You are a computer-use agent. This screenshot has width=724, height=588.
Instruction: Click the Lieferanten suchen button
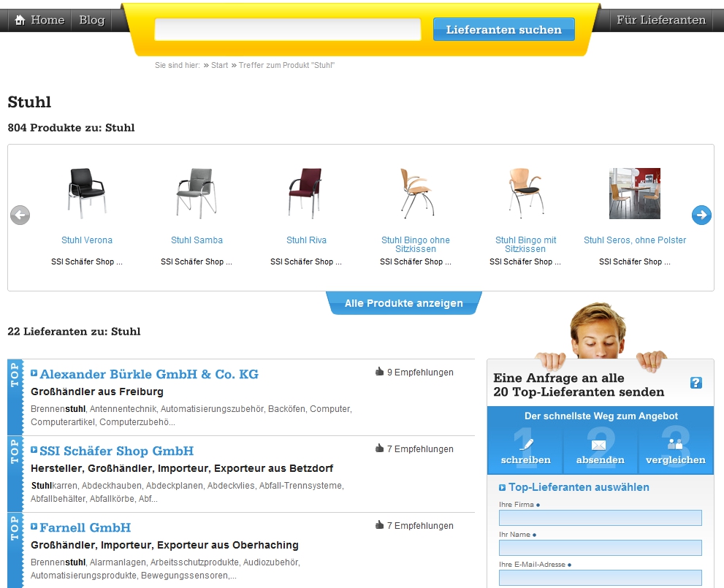[504, 29]
